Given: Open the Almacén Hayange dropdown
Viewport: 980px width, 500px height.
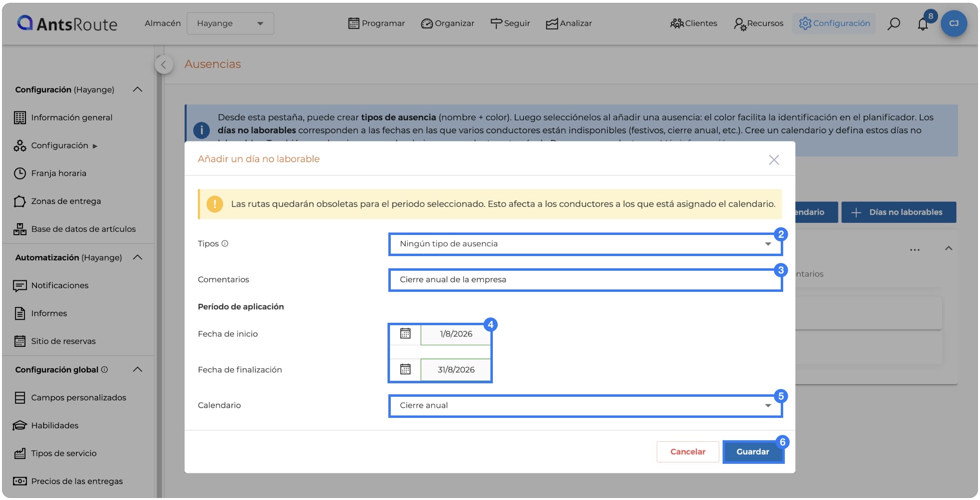Looking at the screenshot, I should pyautogui.click(x=230, y=24).
